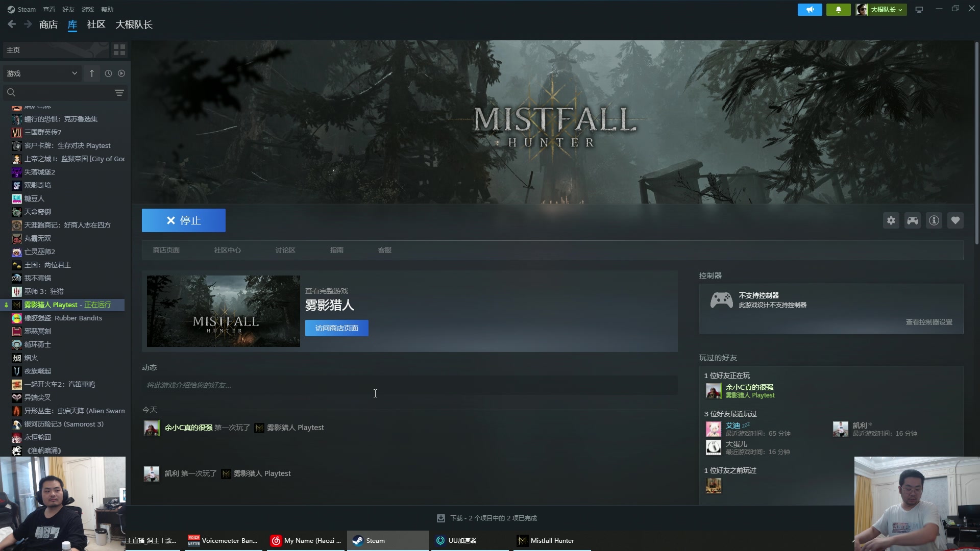Show game info icon
Screen dimensions: 980x551
point(934,220)
